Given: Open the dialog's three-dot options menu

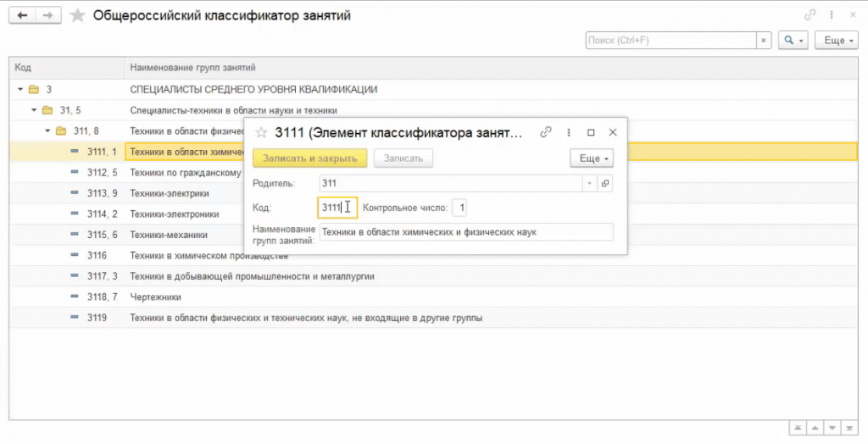Looking at the screenshot, I should pyautogui.click(x=569, y=132).
